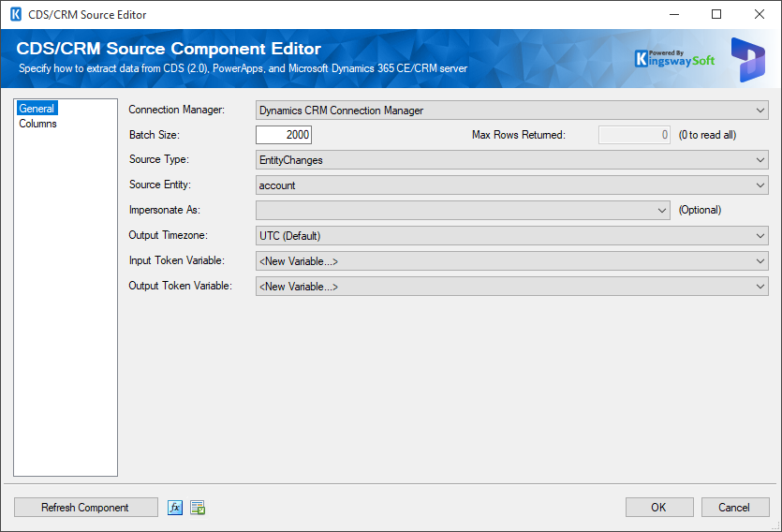
Task: Expand the Output Timezone dropdown
Action: (x=511, y=236)
